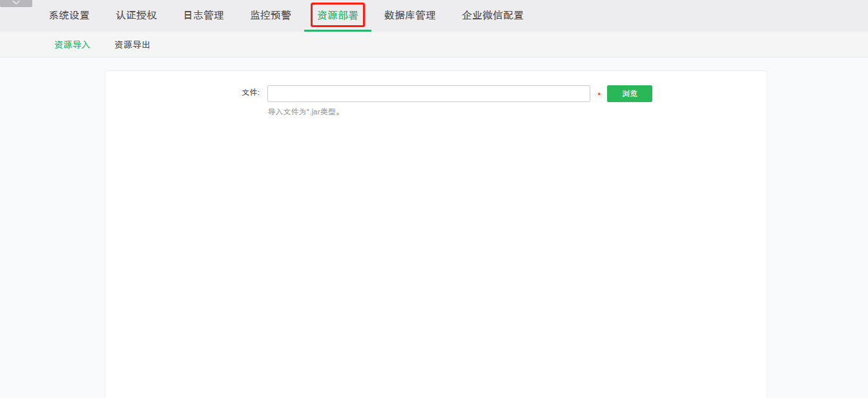Select the 资源导入 sub-menu item

72,45
